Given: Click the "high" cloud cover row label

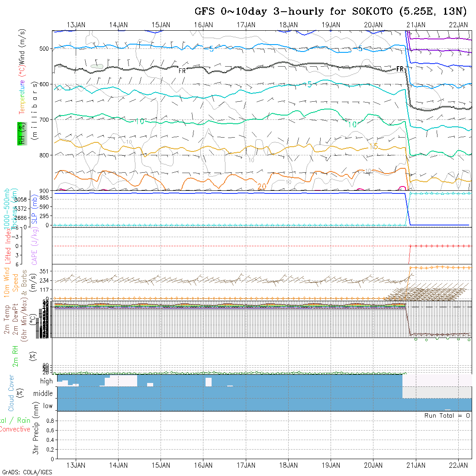Looking at the screenshot, I should point(46,381).
